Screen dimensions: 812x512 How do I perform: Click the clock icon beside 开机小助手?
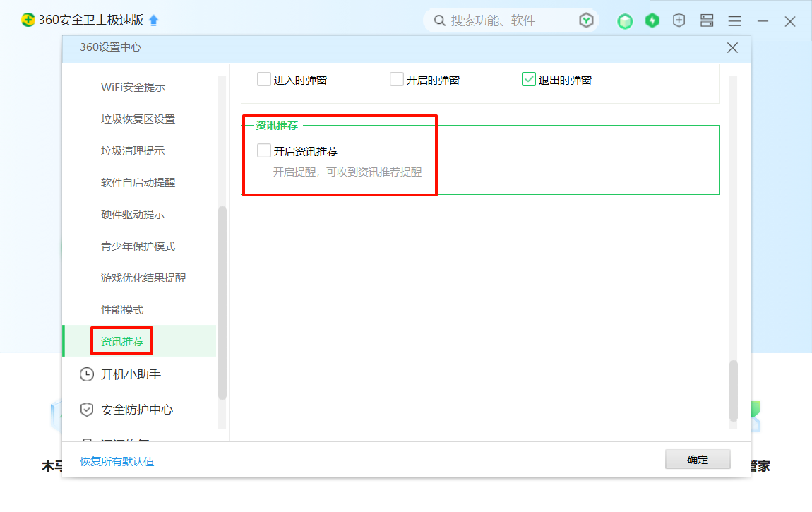click(86, 374)
